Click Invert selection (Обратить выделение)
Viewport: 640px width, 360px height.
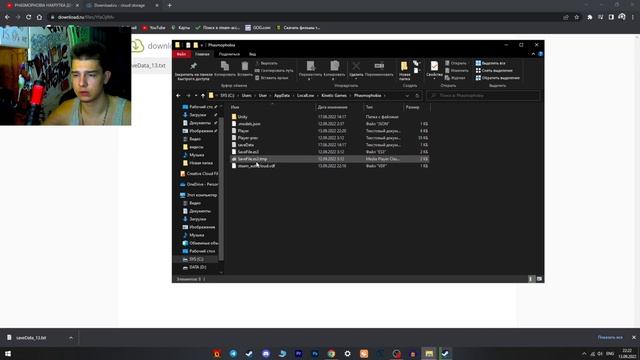point(498,78)
